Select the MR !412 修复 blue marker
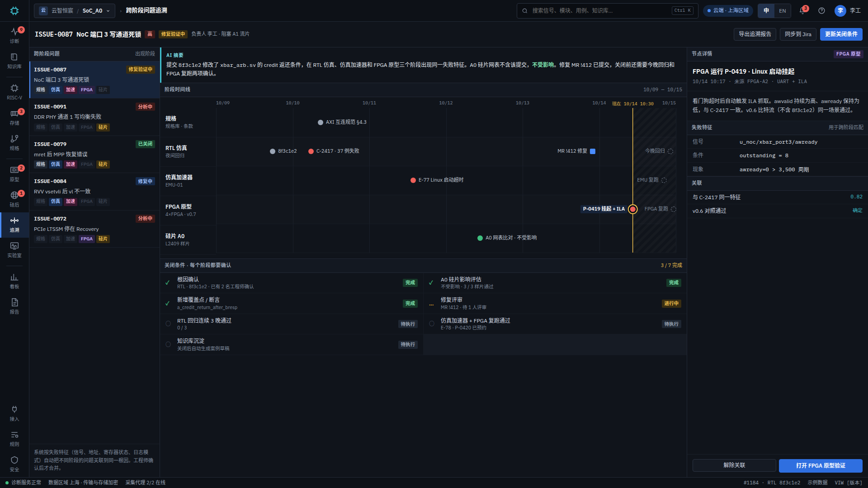The image size is (868, 488). pyautogui.click(x=593, y=151)
